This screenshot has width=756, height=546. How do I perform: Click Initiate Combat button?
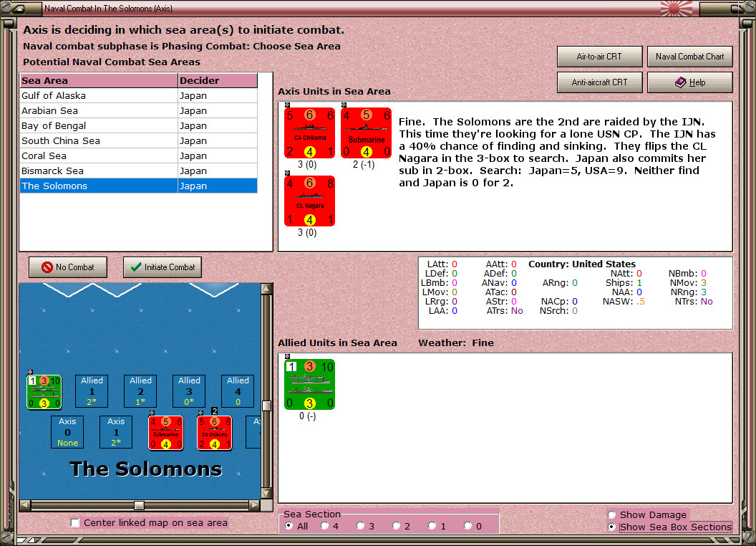click(x=163, y=267)
